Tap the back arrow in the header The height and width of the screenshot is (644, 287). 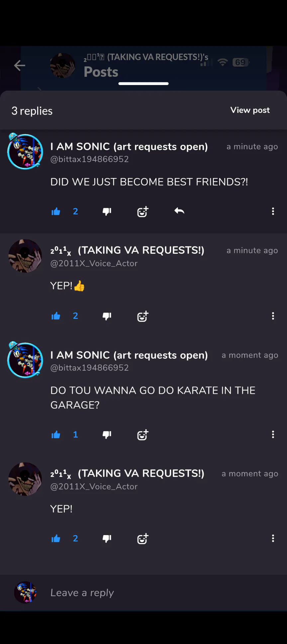[x=20, y=65]
